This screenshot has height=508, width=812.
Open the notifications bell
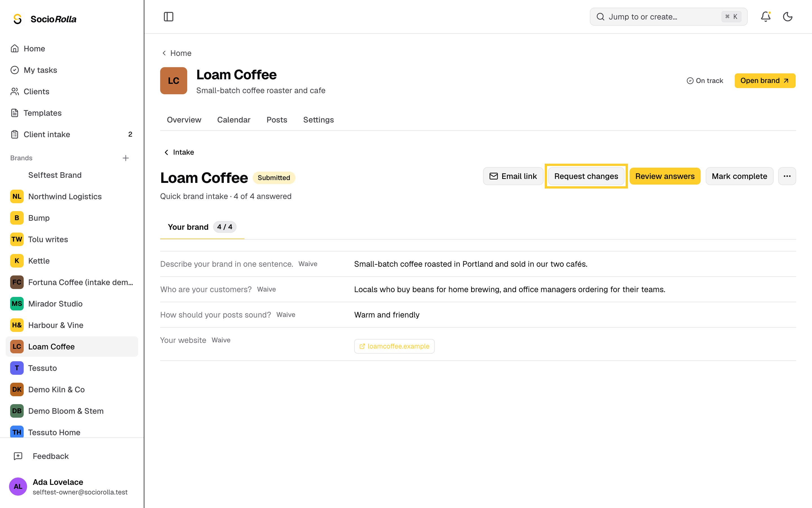click(x=765, y=17)
